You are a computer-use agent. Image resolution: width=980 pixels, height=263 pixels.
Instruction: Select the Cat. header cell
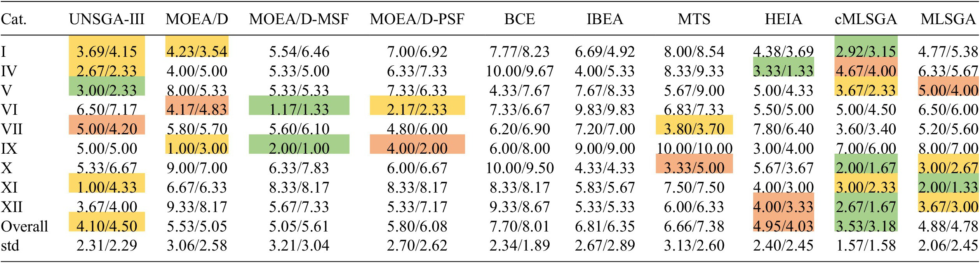[x=14, y=19]
